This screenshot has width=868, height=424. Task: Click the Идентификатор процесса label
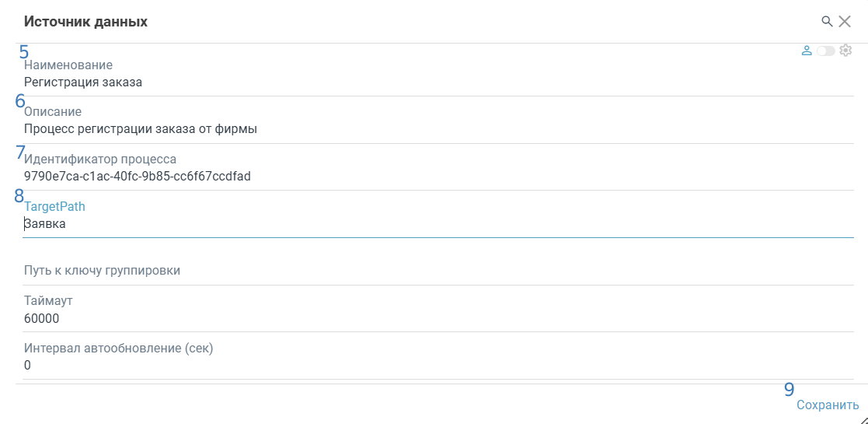pyautogui.click(x=100, y=159)
